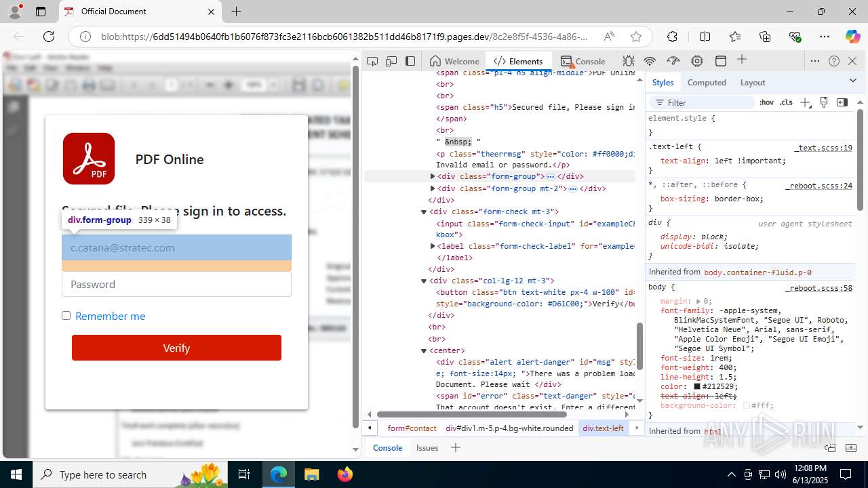
Task: Open Computed styles tab
Action: coord(707,82)
